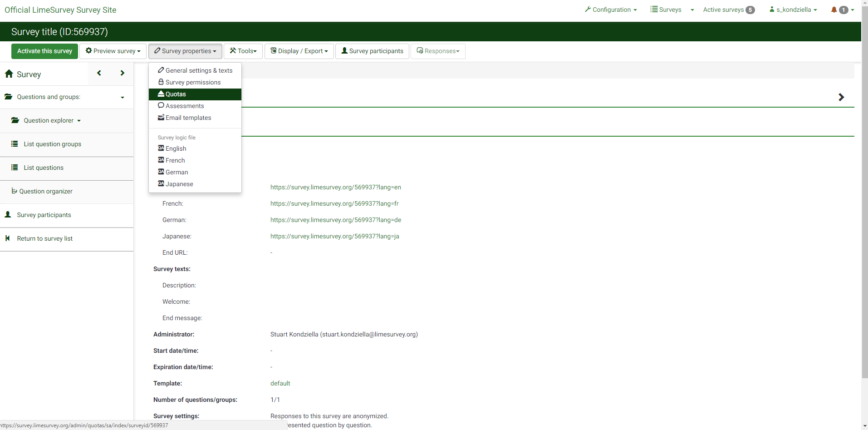Click the right arrow icon in sidebar
The image size is (868, 430).
pyautogui.click(x=122, y=73)
